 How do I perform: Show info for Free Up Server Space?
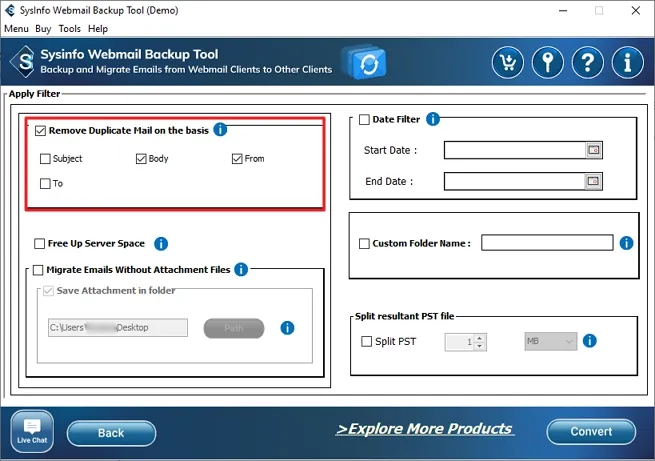click(161, 243)
